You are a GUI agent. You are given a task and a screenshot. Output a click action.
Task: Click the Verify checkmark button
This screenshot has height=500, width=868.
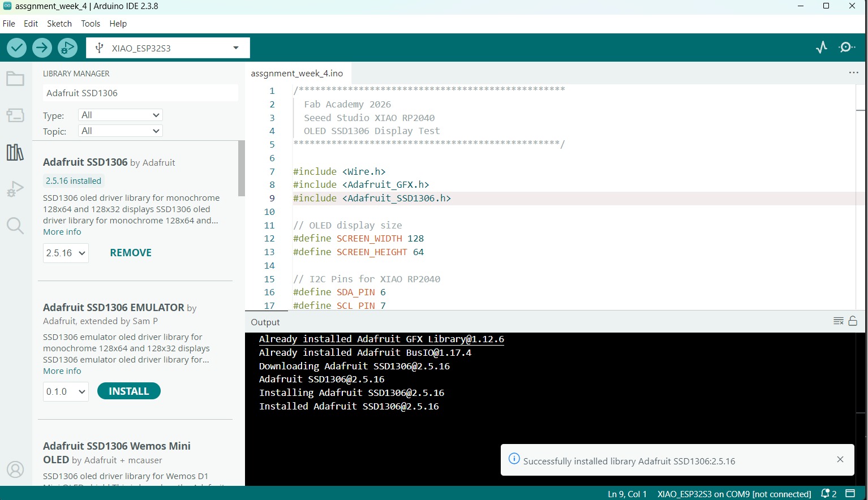coord(16,48)
